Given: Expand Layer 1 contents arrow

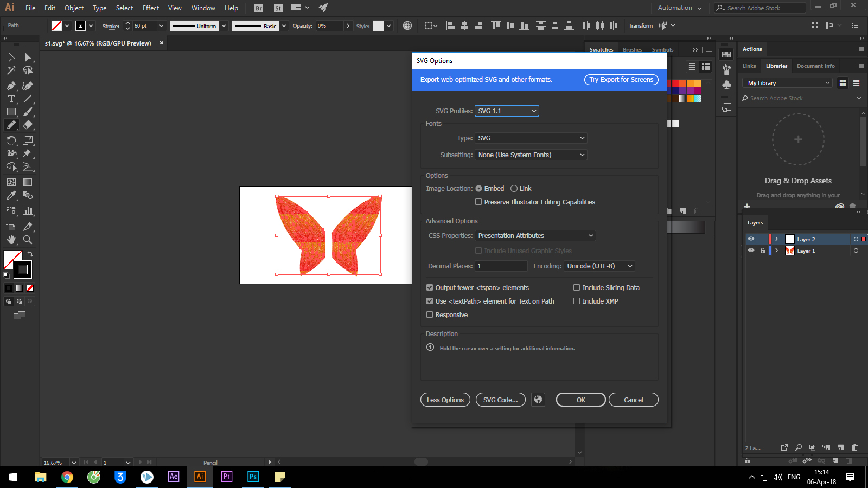Looking at the screenshot, I should (x=776, y=251).
